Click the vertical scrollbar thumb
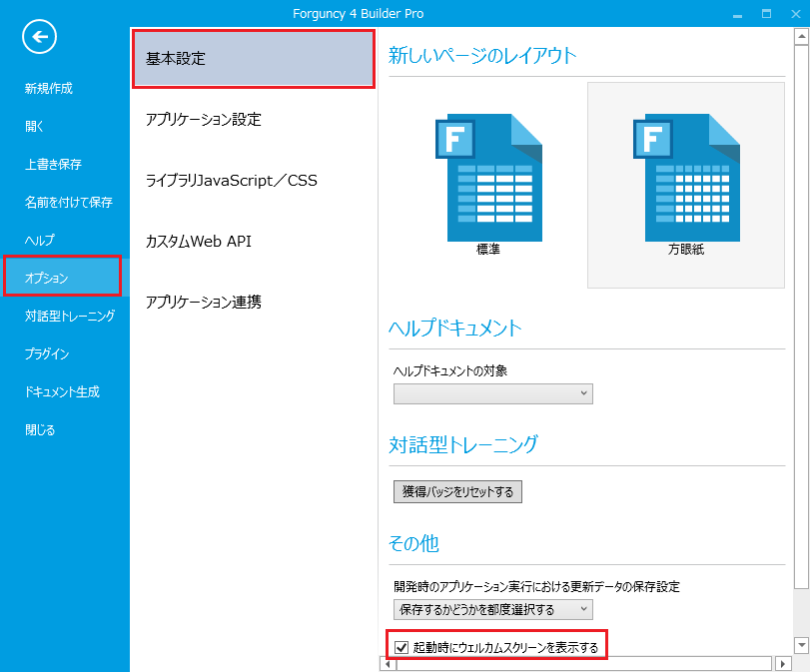Viewport: 810px width, 672px height. pos(801,317)
